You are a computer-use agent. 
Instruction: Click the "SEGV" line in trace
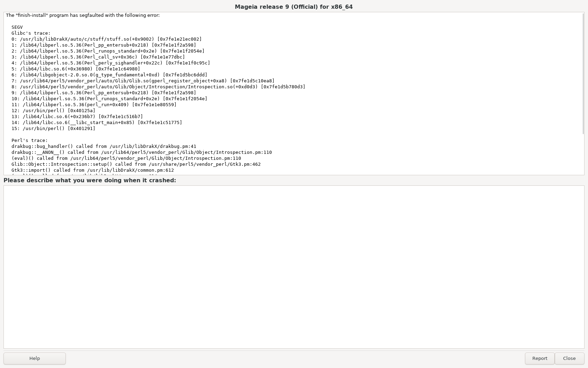click(x=17, y=27)
